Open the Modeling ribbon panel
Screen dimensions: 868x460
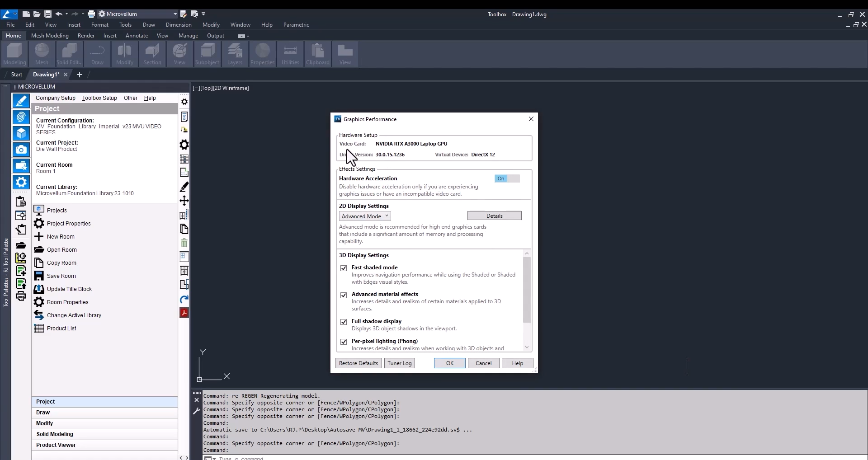pyautogui.click(x=14, y=54)
